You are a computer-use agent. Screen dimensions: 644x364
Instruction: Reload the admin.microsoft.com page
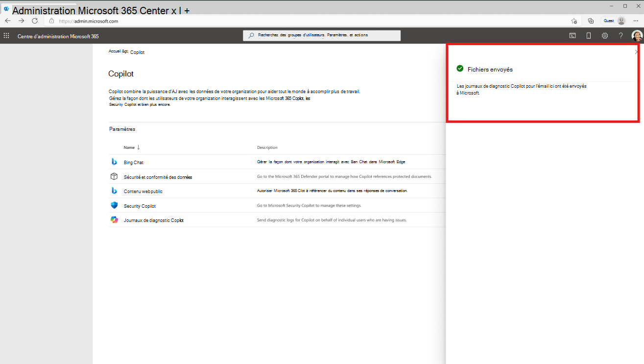click(x=35, y=21)
